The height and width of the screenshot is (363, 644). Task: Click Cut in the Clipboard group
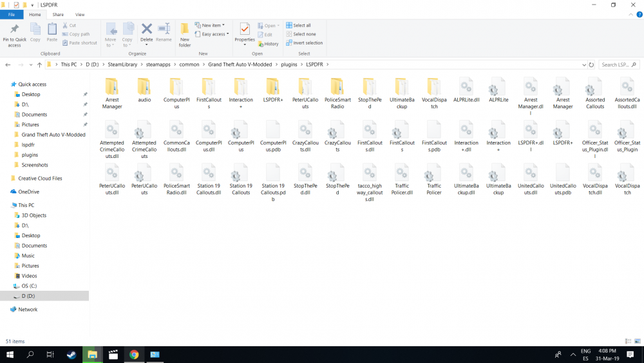[x=70, y=26]
